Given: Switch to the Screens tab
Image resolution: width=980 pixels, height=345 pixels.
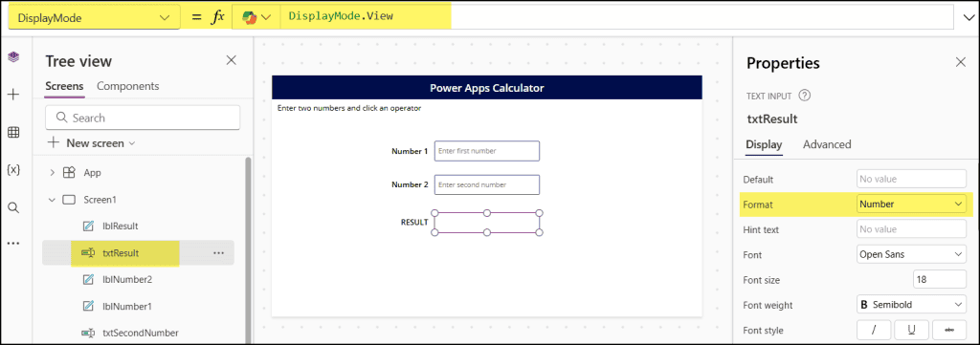Looking at the screenshot, I should pyautogui.click(x=64, y=87).
